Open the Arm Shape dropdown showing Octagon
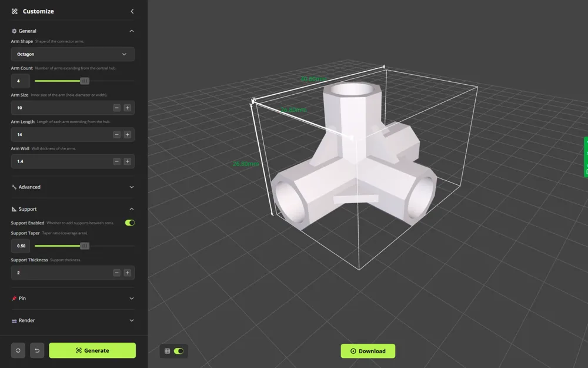Image resolution: width=588 pixels, height=368 pixels. pos(72,54)
